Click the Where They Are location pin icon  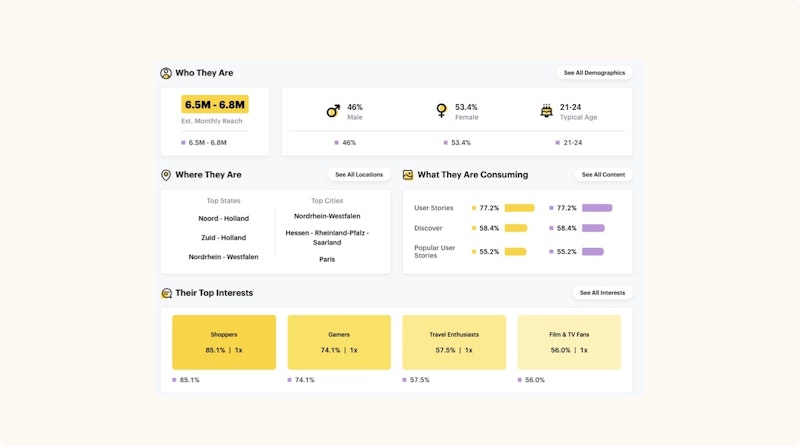tap(166, 175)
